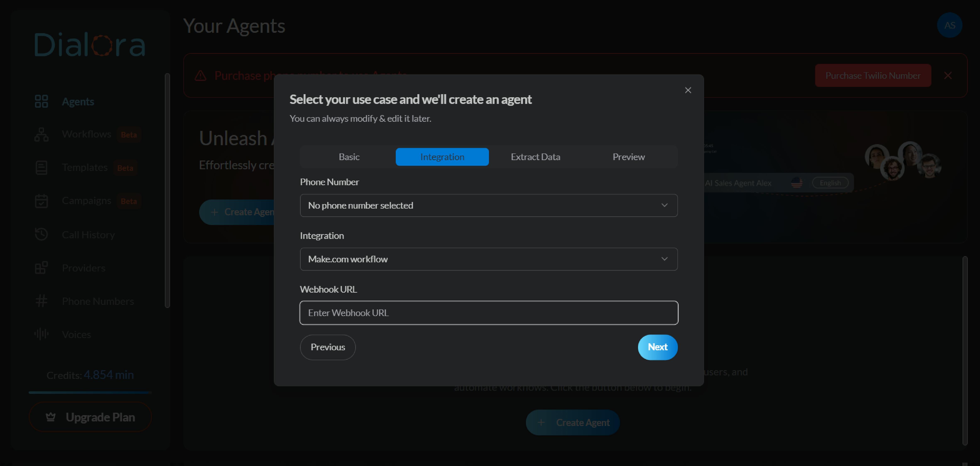Click the Templates document icon

pyautogui.click(x=42, y=167)
